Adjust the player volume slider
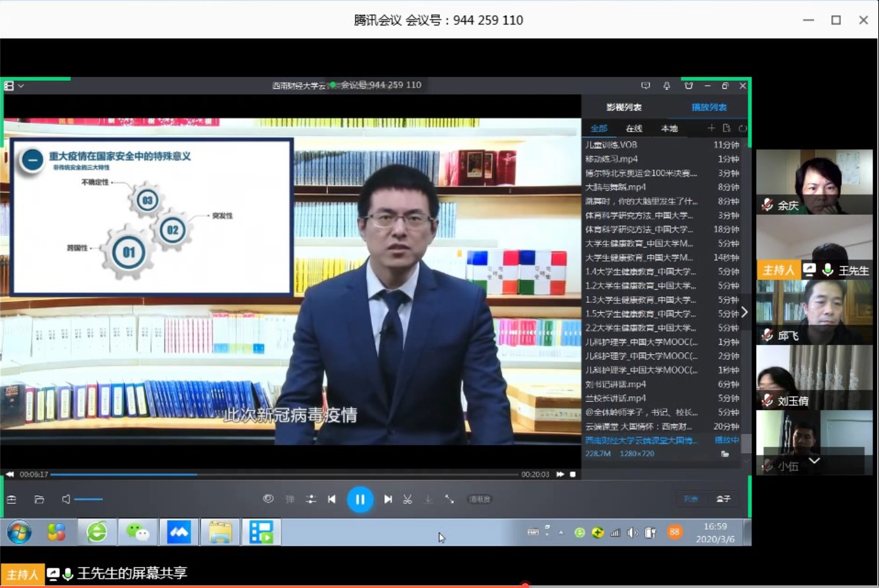The width and height of the screenshot is (879, 588). 88,499
